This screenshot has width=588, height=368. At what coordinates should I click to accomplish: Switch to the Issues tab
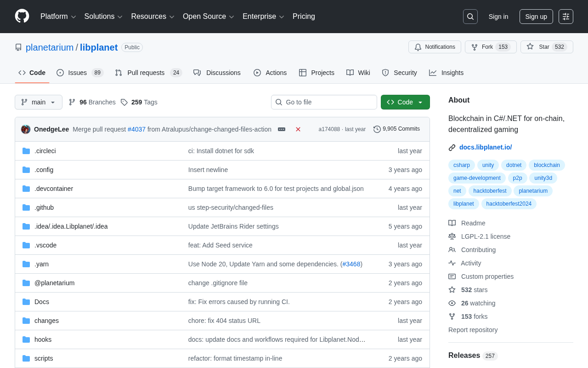coord(80,73)
